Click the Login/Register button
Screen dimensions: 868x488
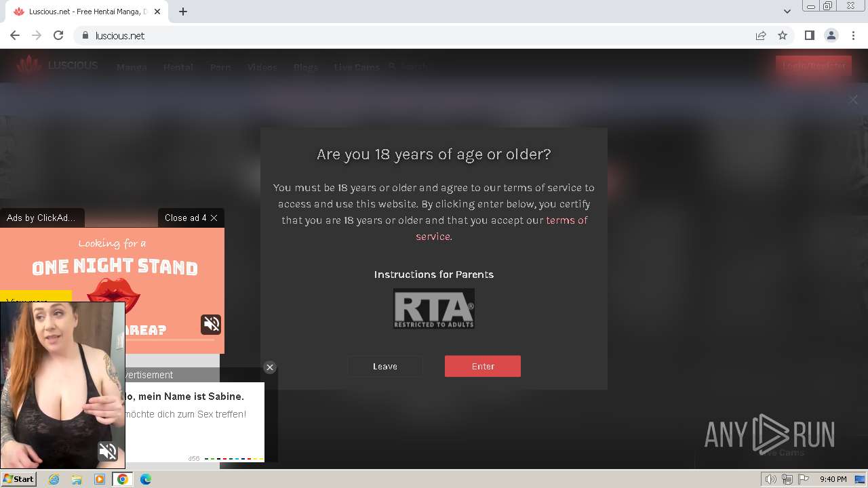tap(814, 66)
